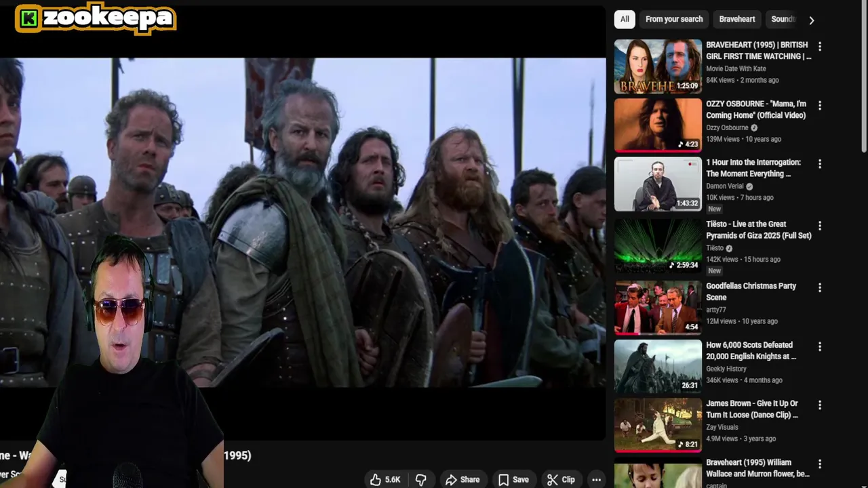Open Ozzy Osbourne Mama I'm Coming Home thumbnail
This screenshot has width=868, height=488.
tap(658, 125)
